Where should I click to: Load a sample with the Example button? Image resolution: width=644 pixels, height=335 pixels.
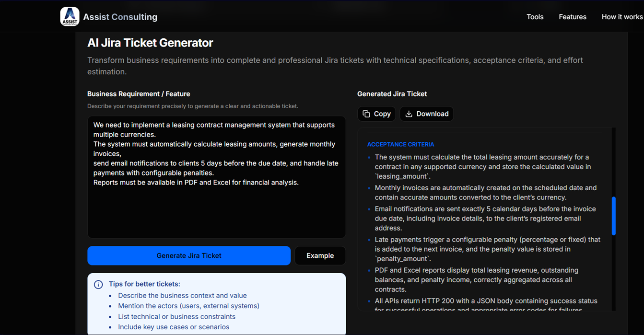320,256
